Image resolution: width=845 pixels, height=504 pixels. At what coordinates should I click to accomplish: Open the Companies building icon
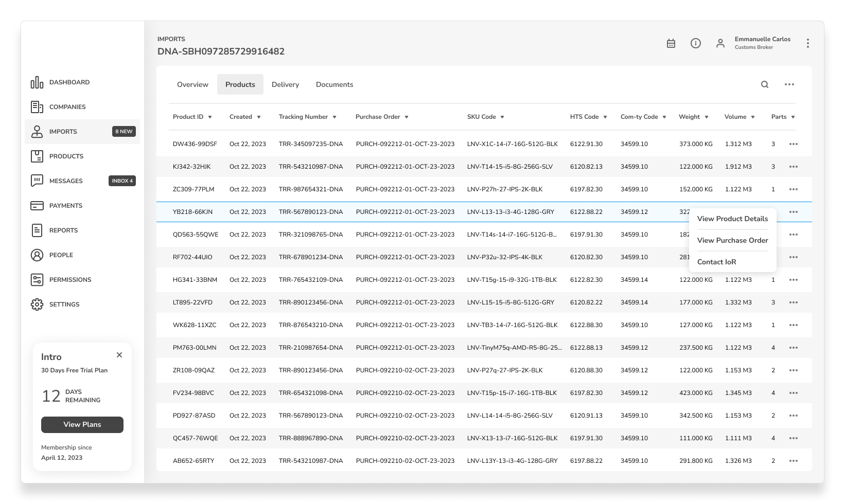point(37,107)
